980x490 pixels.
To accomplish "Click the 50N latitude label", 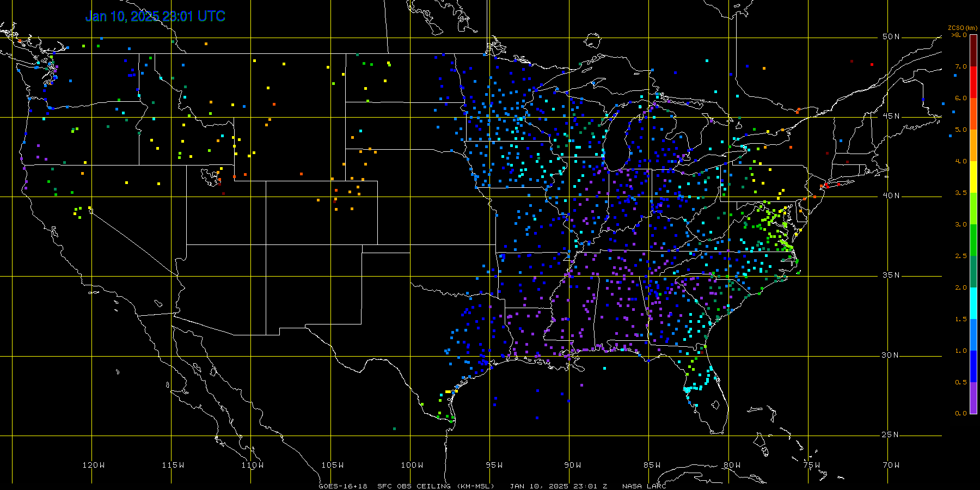I will coord(891,37).
